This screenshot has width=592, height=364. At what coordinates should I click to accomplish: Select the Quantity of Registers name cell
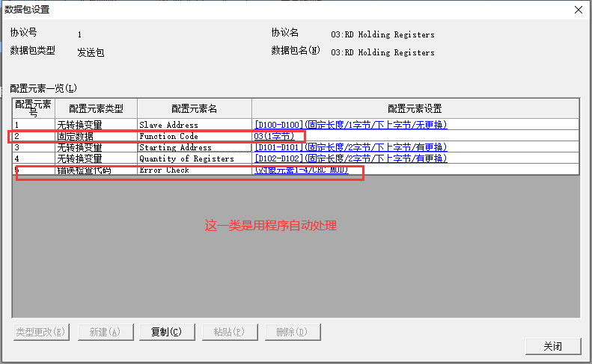(x=186, y=158)
